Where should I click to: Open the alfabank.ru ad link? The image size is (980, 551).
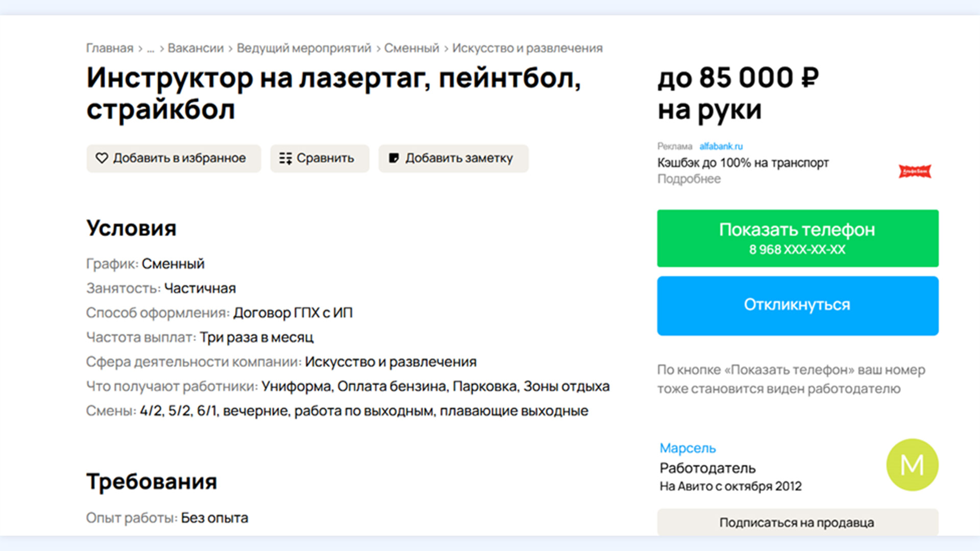coord(721,146)
